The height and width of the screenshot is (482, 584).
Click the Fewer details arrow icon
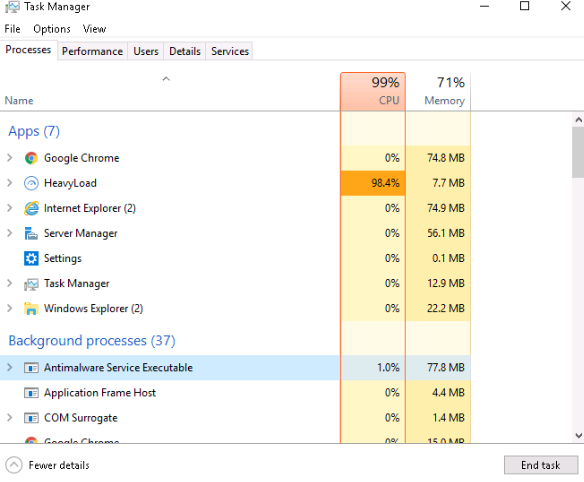pyautogui.click(x=14, y=465)
